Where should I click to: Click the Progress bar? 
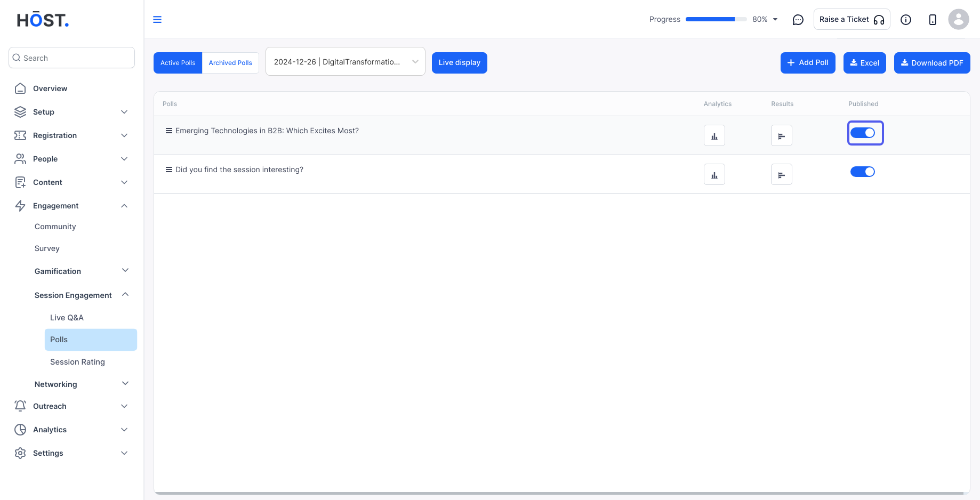pos(716,19)
